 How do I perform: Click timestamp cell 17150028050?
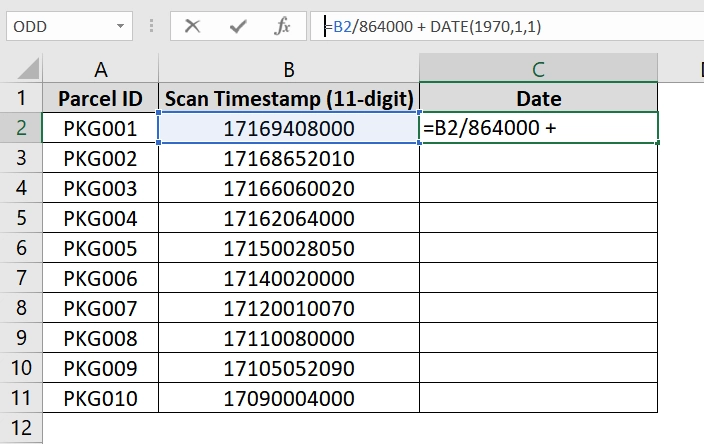tap(289, 248)
